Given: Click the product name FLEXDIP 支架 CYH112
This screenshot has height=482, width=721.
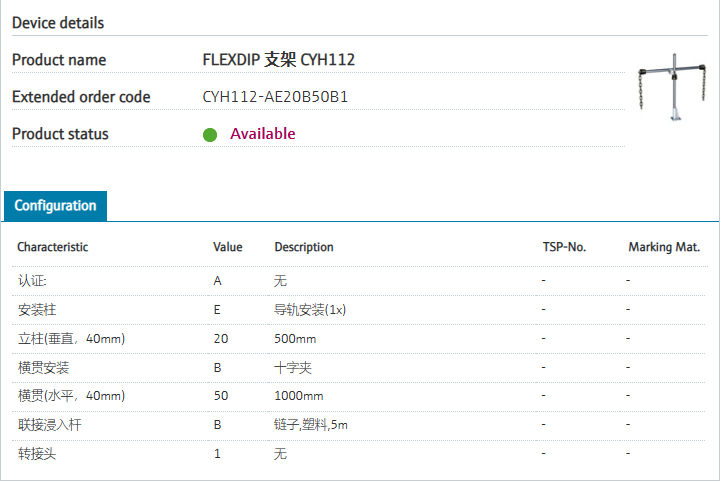Looking at the screenshot, I should pyautogui.click(x=279, y=60).
